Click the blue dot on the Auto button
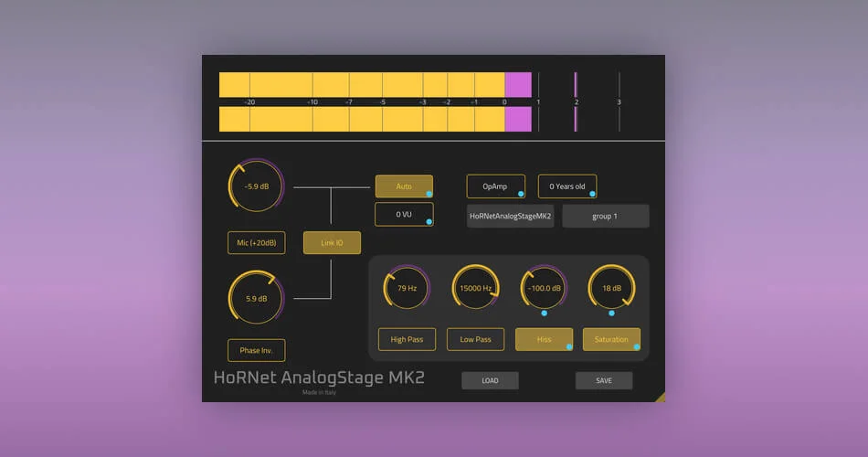The image size is (868, 457). [x=429, y=194]
